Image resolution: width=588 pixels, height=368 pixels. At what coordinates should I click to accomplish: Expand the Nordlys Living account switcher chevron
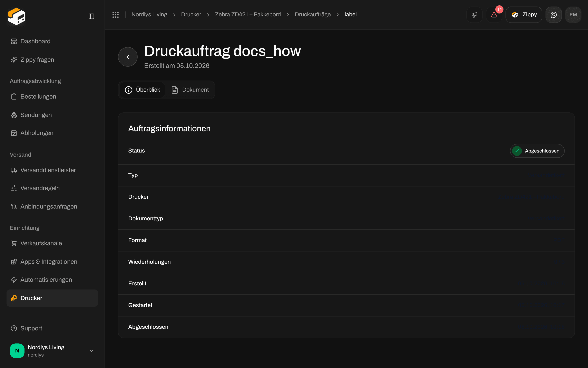click(91, 351)
